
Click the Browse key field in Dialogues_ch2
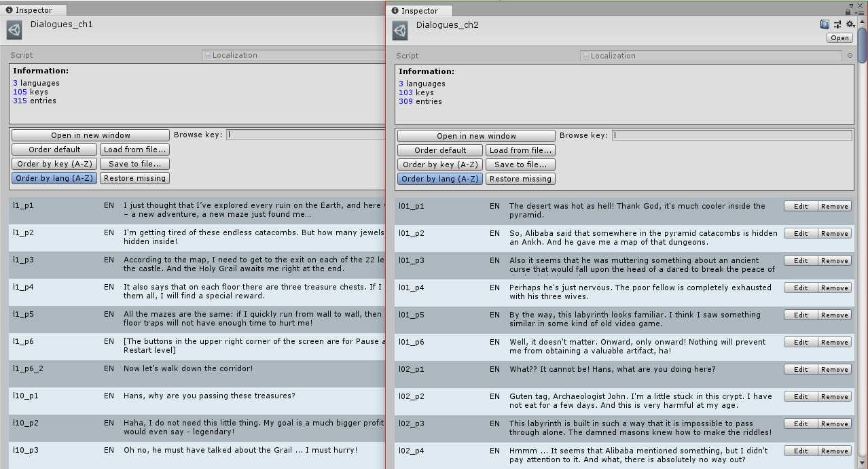[x=731, y=135]
